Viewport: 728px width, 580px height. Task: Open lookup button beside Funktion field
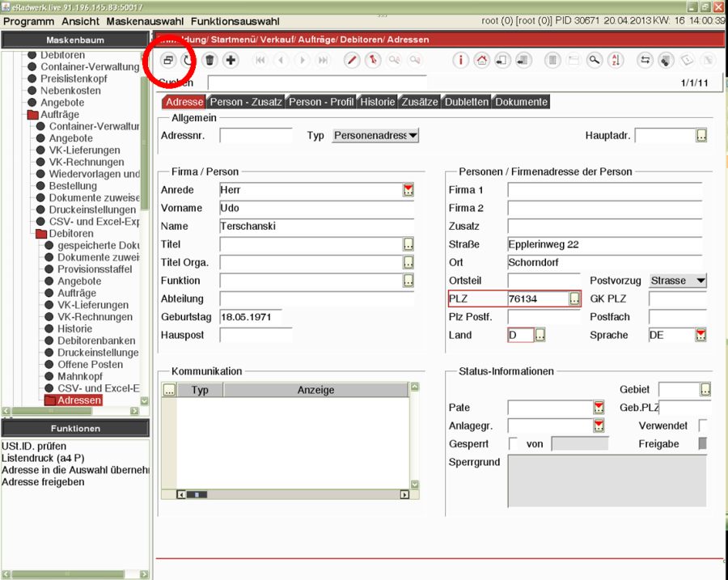pyautogui.click(x=408, y=281)
